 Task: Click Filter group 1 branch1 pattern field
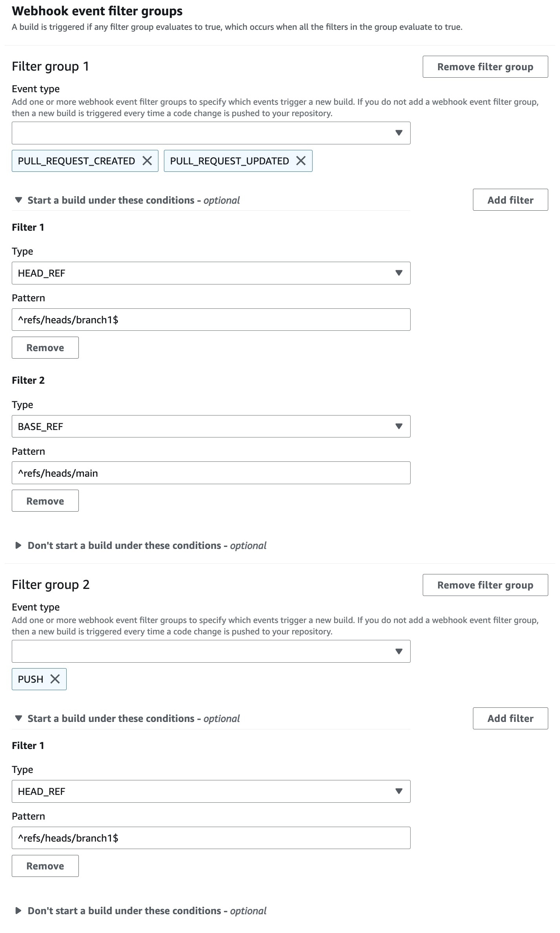[211, 320]
